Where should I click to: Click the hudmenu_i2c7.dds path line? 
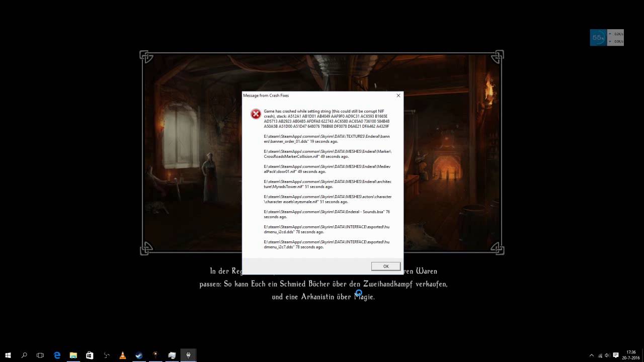(327, 244)
